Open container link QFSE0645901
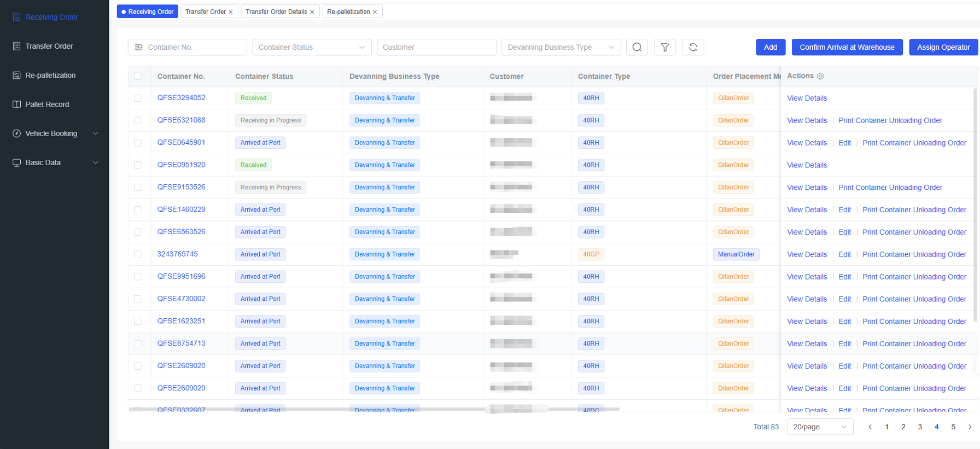 181,142
